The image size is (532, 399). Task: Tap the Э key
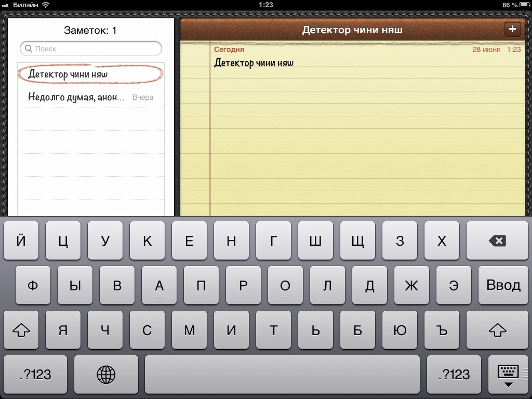(x=454, y=285)
